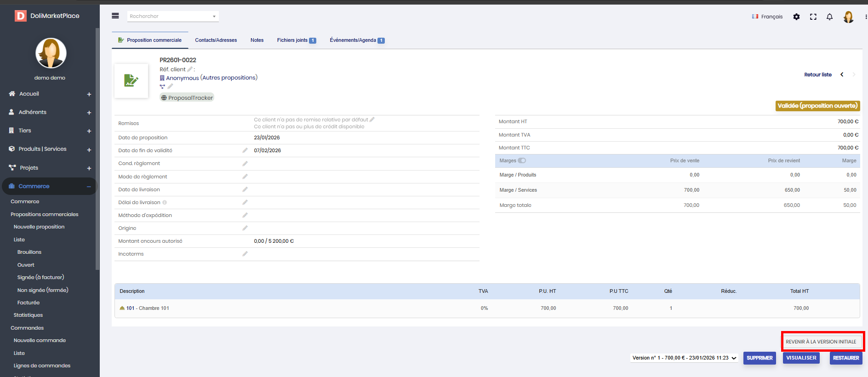This screenshot has height=377, width=868.
Task: Edit linked project with the pencil icon
Action: [x=170, y=86]
